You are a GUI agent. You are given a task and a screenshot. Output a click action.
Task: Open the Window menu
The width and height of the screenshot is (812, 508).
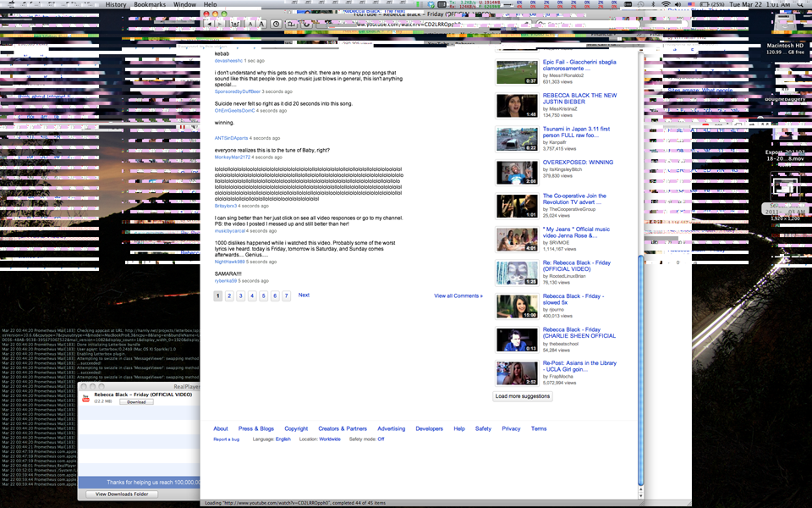[184, 4]
